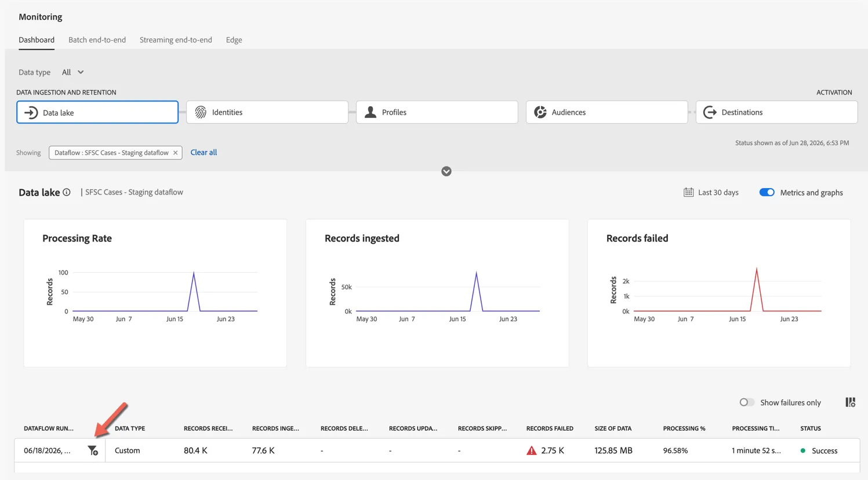Select the Data lake card
This screenshot has width=868, height=480.
(x=97, y=112)
